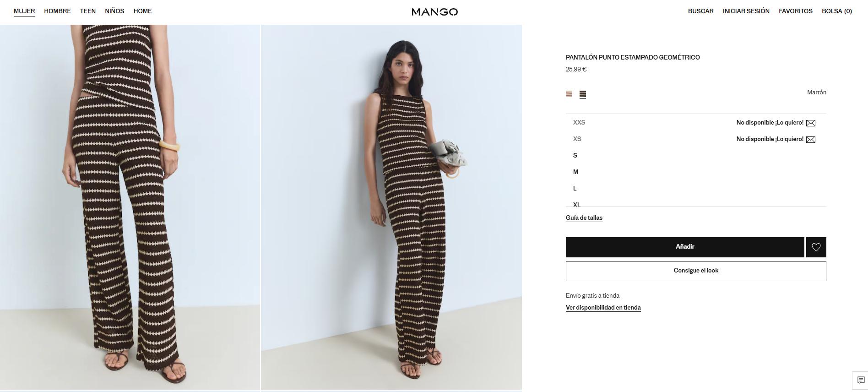
Task: Click Consigue el look button
Action: click(x=696, y=271)
